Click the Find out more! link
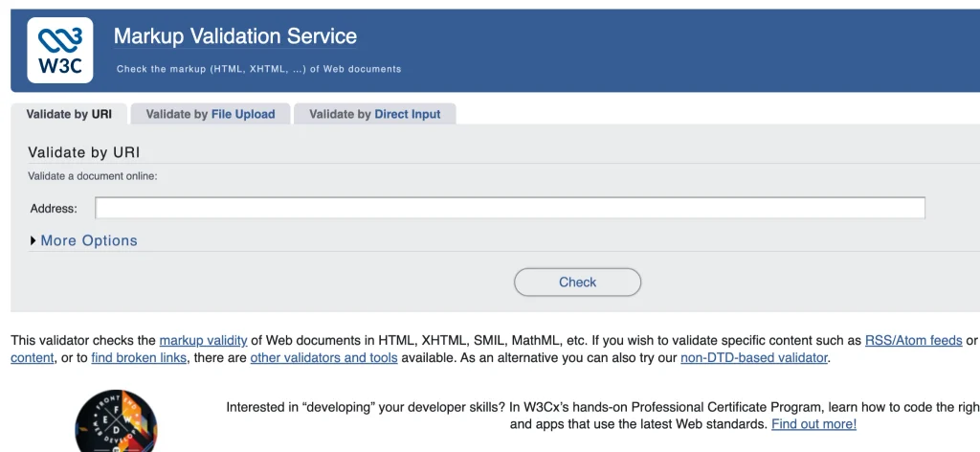This screenshot has width=980, height=452. (x=813, y=424)
